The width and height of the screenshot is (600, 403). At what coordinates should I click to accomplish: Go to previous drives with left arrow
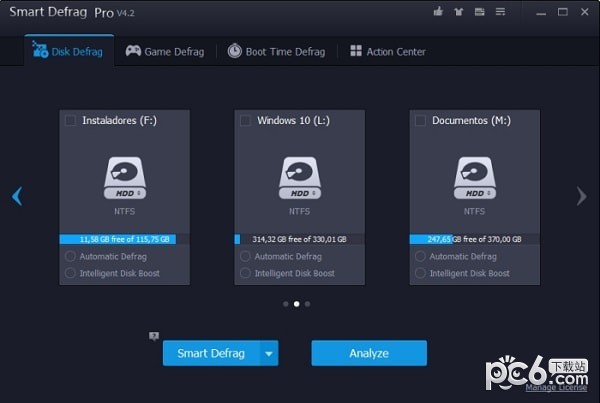coord(17,196)
